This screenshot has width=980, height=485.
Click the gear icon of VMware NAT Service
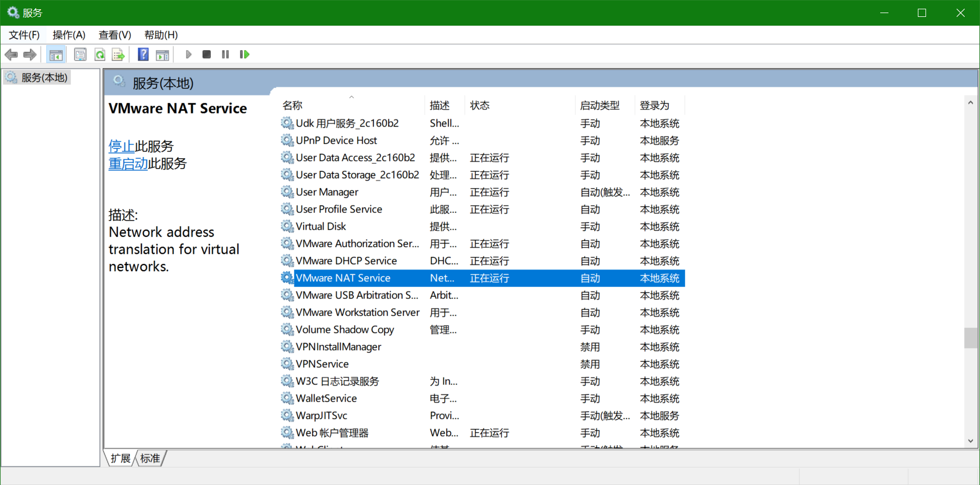[x=287, y=278]
